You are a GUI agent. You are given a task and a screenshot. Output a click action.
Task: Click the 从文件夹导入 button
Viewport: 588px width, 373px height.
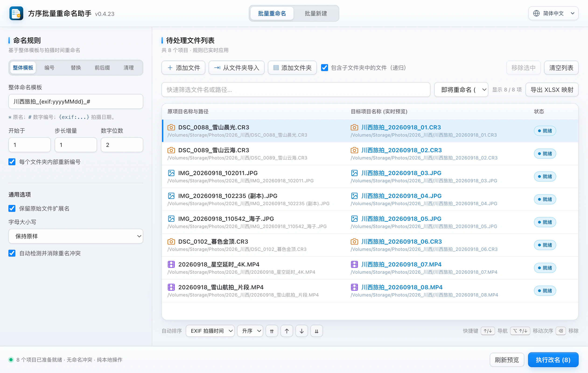point(236,68)
